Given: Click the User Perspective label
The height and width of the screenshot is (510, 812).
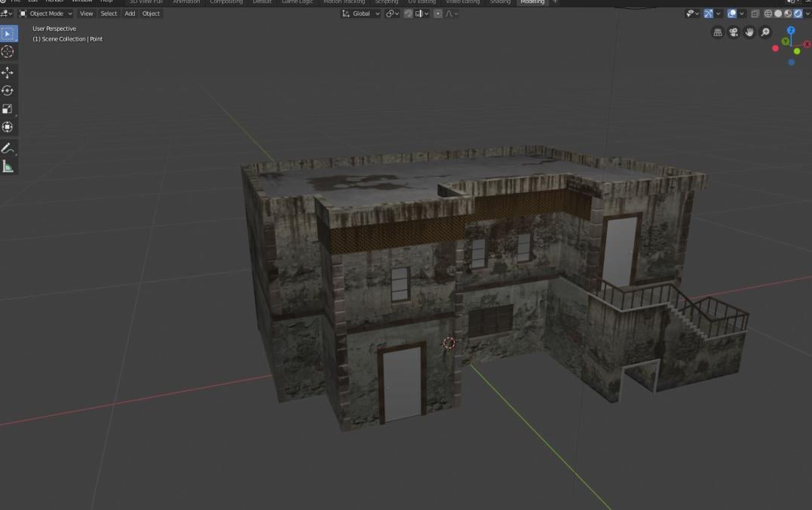Looking at the screenshot, I should point(54,29).
